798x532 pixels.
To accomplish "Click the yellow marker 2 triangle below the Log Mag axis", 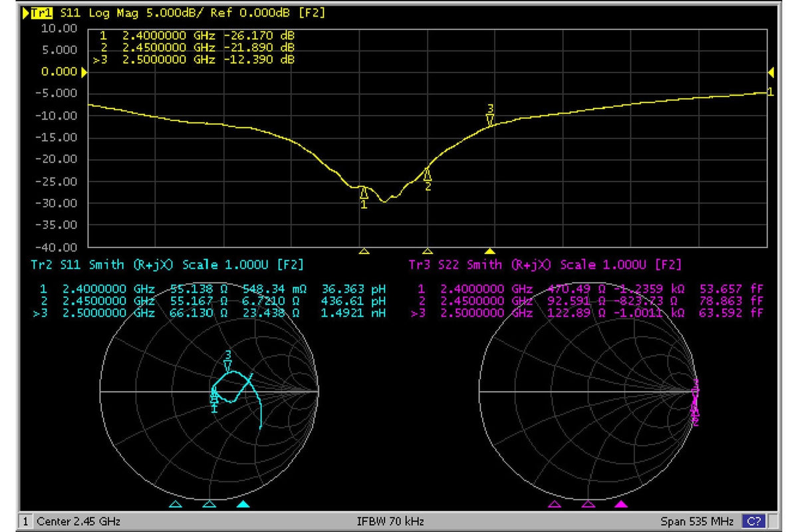I will (428, 251).
